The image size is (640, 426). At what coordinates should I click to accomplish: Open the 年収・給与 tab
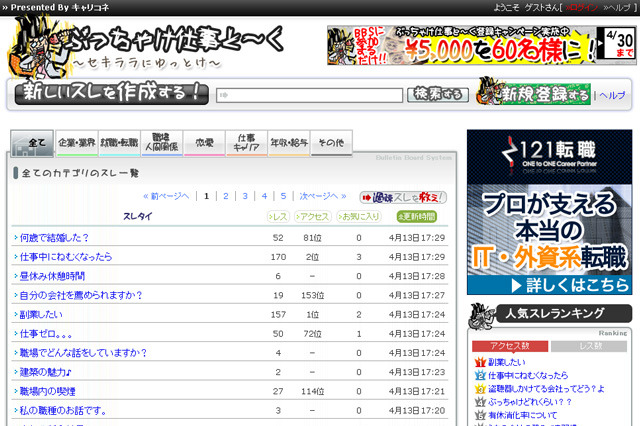pyautogui.click(x=289, y=143)
